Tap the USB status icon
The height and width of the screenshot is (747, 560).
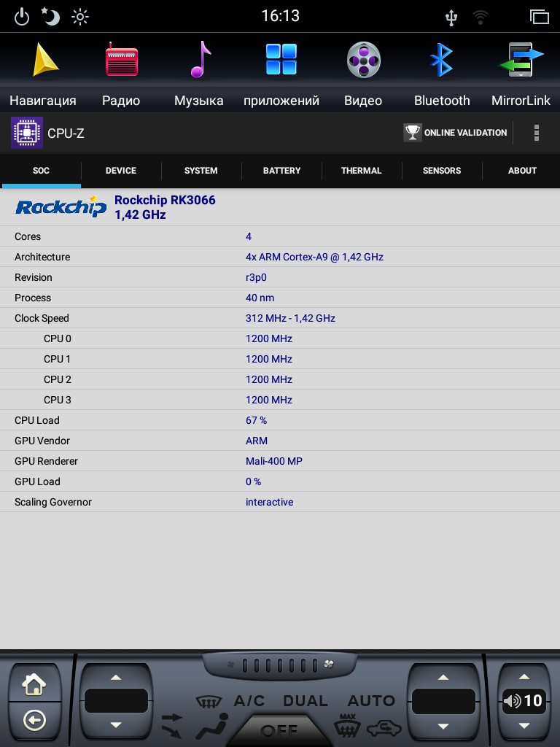click(x=451, y=18)
